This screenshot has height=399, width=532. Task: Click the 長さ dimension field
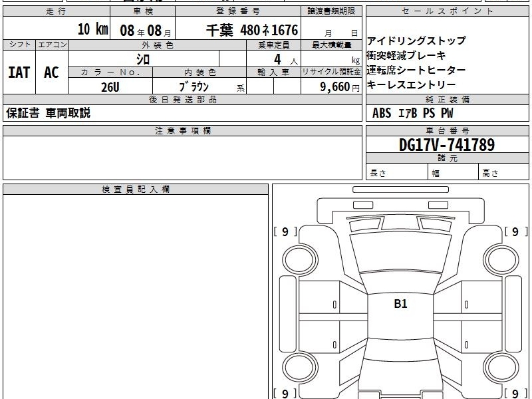click(x=396, y=172)
